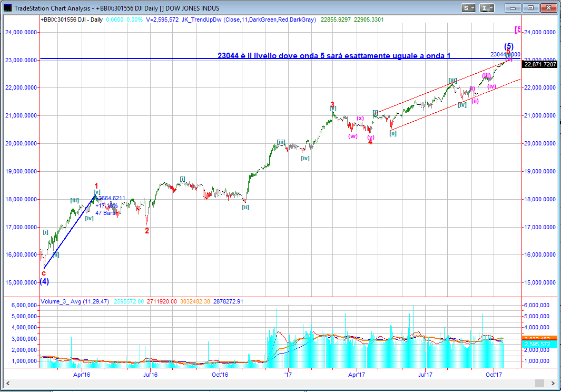This screenshot has width=561, height=392.
Task: Click 24,000.0000 on the left price axis
Action: click(21, 32)
